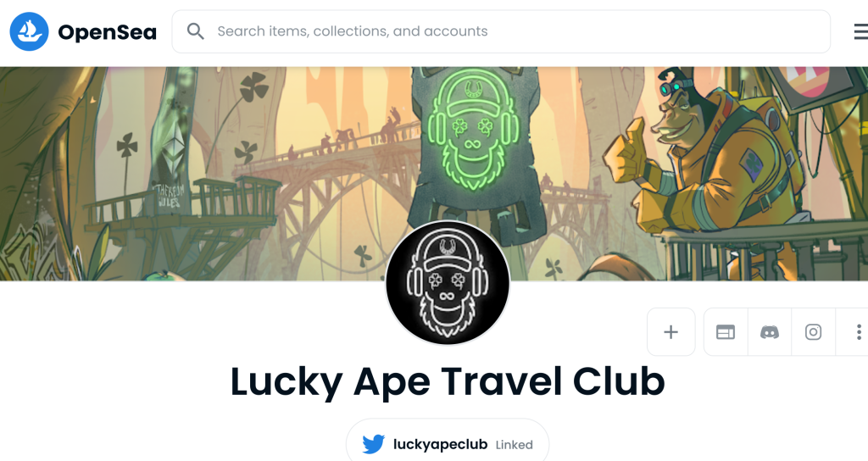Screen dimensions: 868x461
Task: Open the luckyapeclub Twitter link
Action: pyautogui.click(x=440, y=444)
